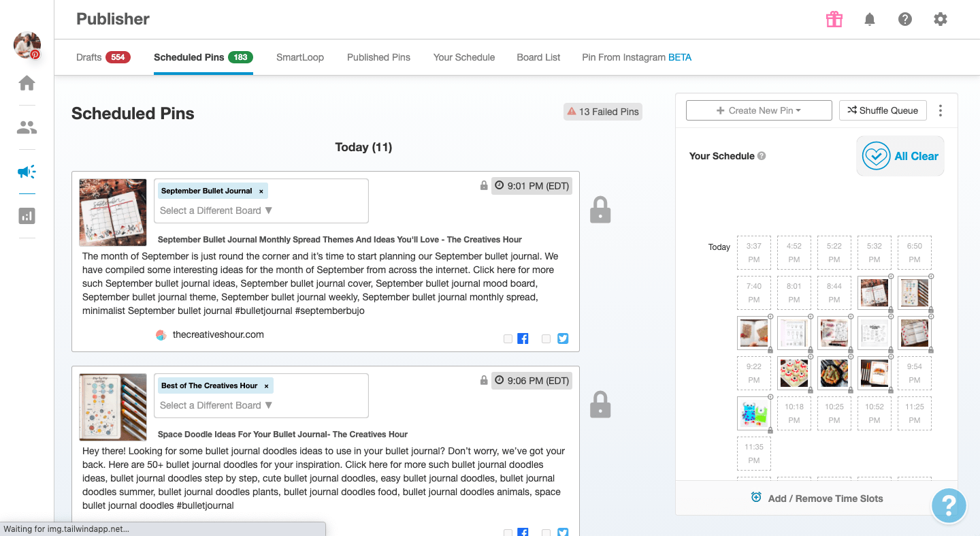Click the megaphone Publisher sidebar icon
This screenshot has width=980, height=536.
tap(27, 172)
